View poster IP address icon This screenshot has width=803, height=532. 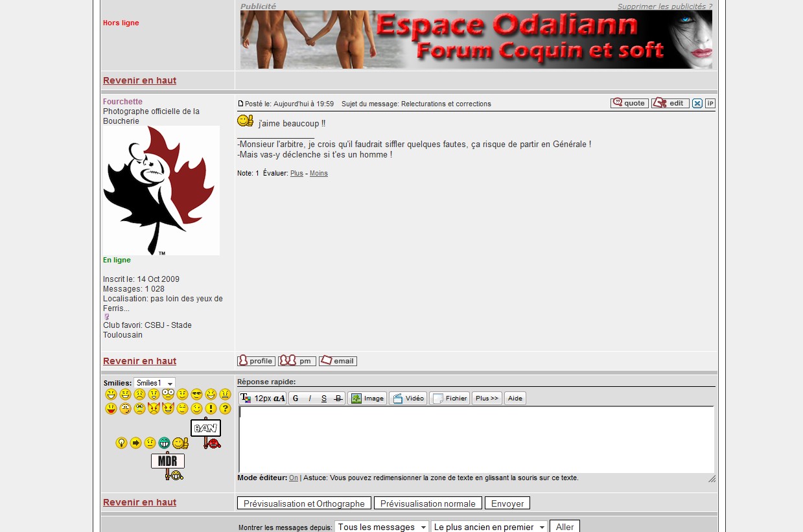(710, 103)
